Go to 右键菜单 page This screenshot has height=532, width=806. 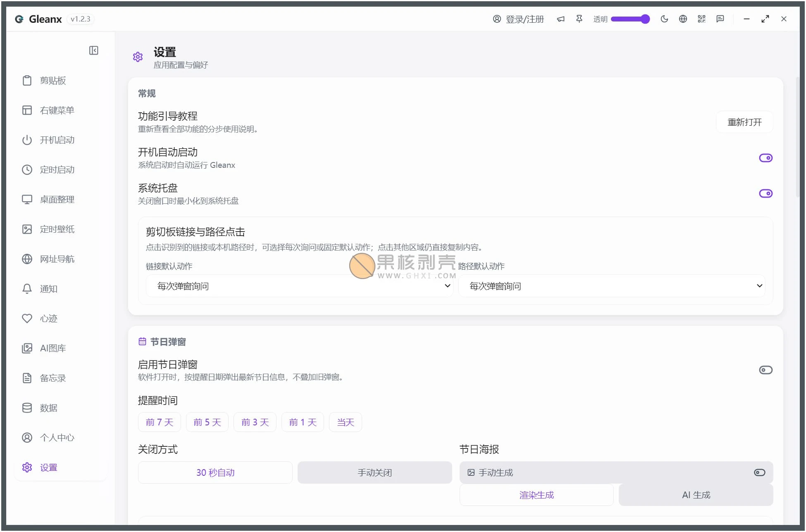(61, 110)
